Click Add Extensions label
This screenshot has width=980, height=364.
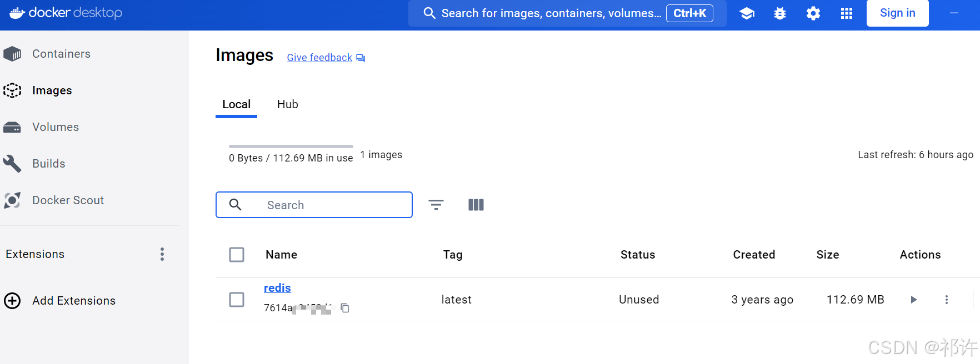pyautogui.click(x=74, y=301)
